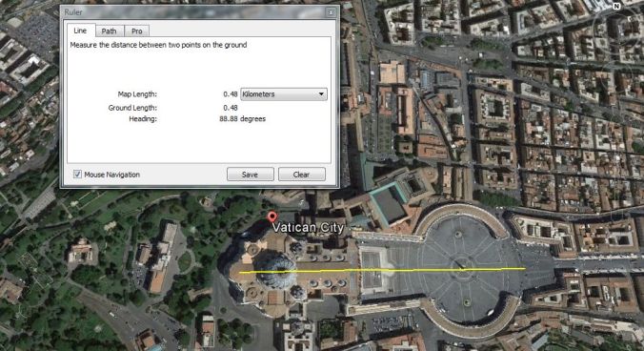Viewport: 644px width, 351px height.
Task: Click the Clear button
Action: pyautogui.click(x=301, y=175)
